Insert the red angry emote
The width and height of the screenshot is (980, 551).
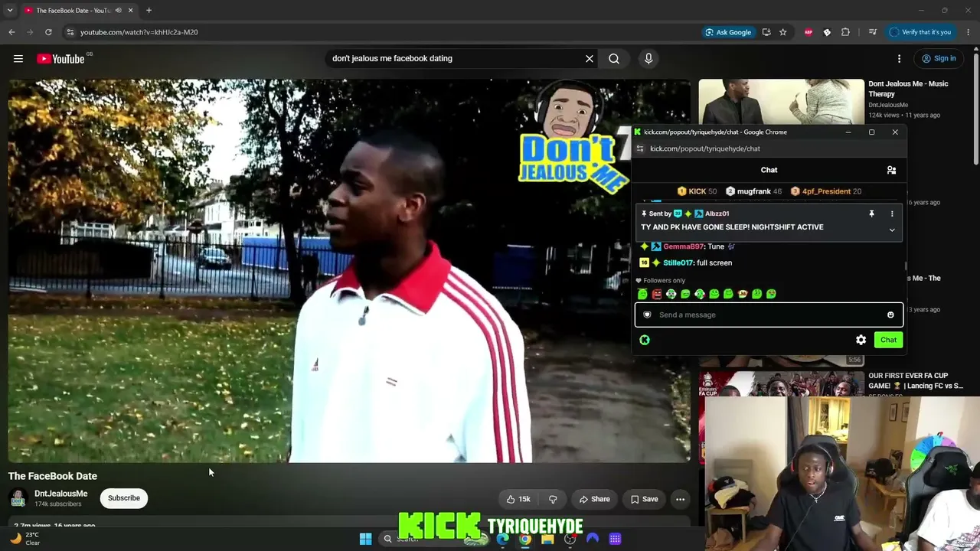pos(657,294)
